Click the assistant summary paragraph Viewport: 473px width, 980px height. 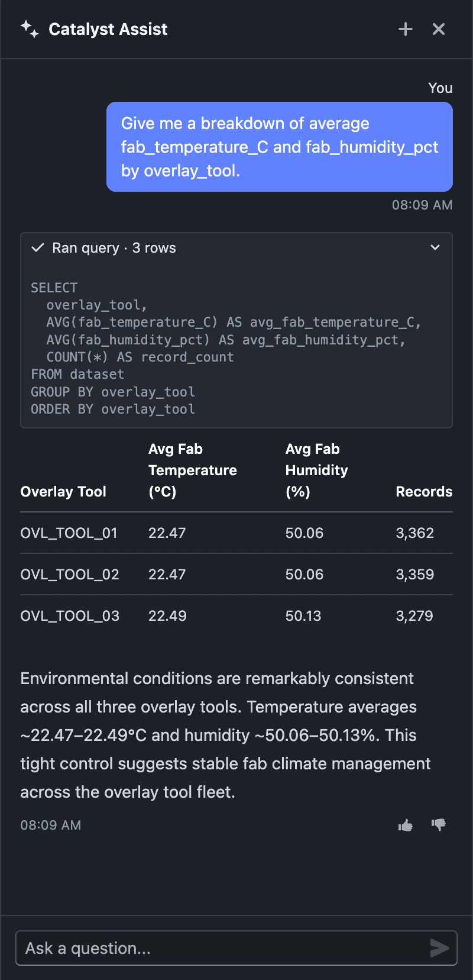[x=226, y=735]
